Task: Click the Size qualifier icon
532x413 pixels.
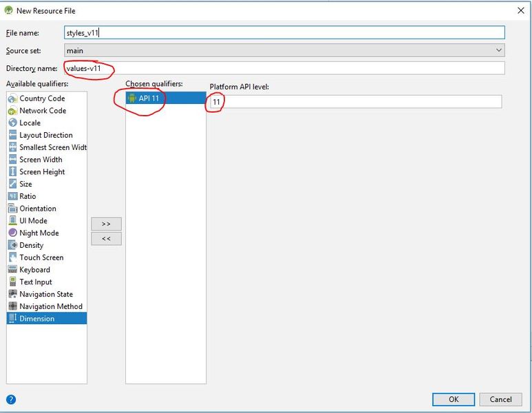Action: click(12, 184)
